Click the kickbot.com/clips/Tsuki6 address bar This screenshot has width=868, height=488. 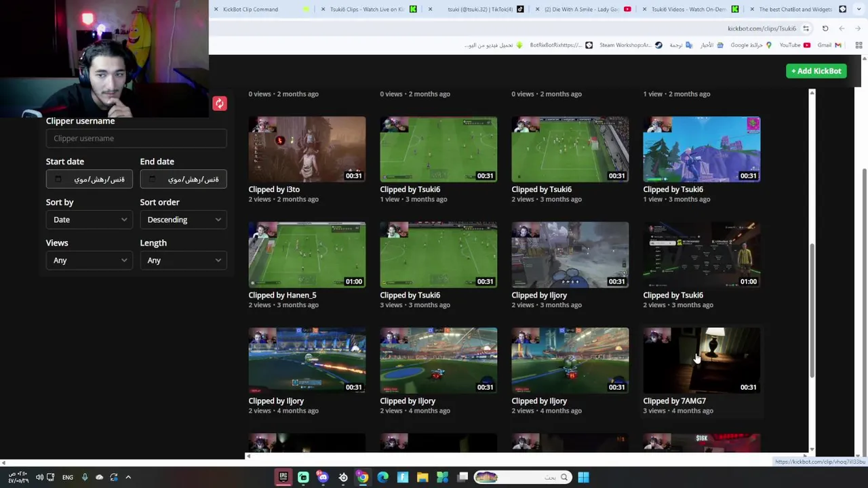click(x=762, y=28)
